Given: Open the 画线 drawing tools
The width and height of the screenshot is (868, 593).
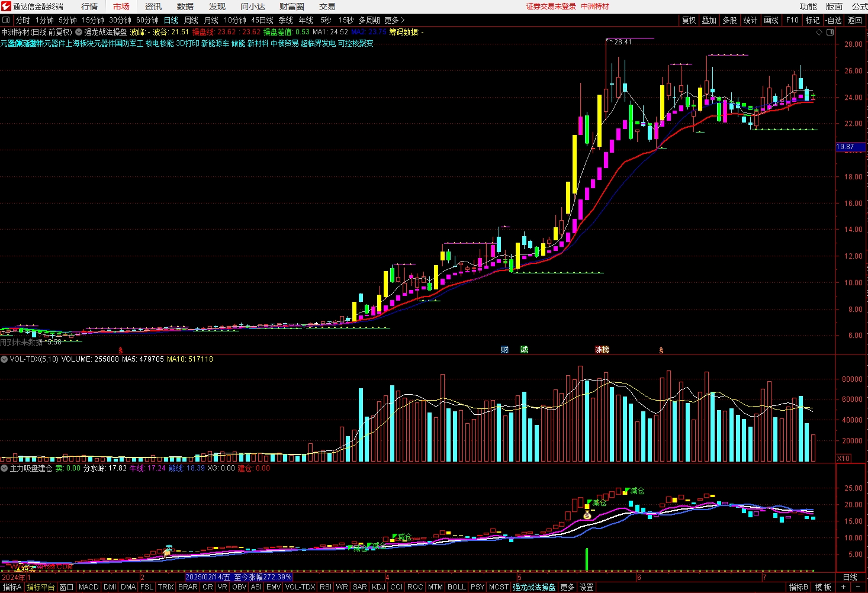Looking at the screenshot, I should 771,20.
